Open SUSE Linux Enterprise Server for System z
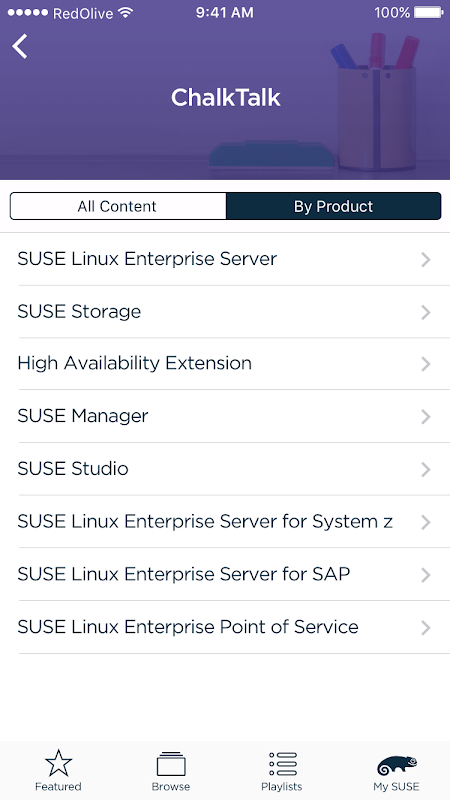Viewport: 450px width, 800px height. tap(225, 521)
